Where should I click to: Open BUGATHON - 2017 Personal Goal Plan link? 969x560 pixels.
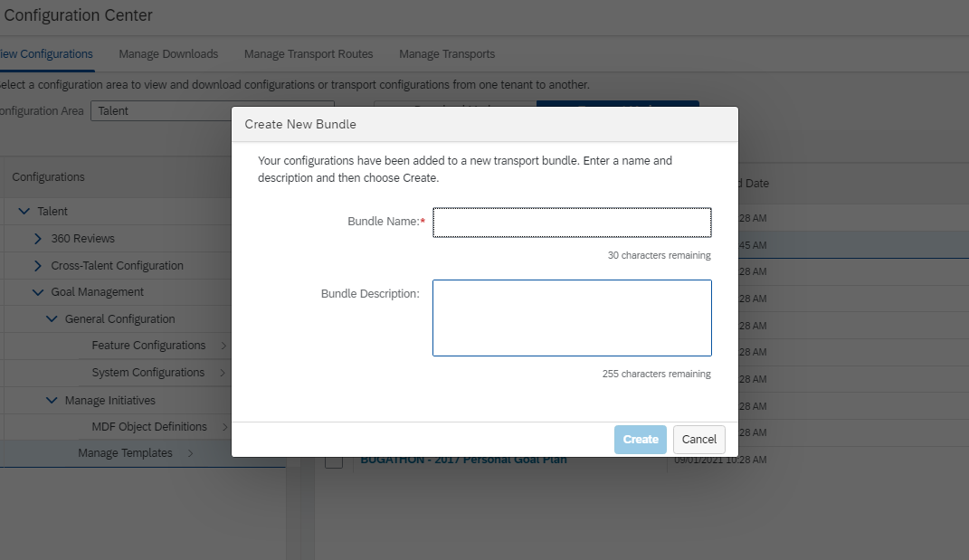pos(463,460)
